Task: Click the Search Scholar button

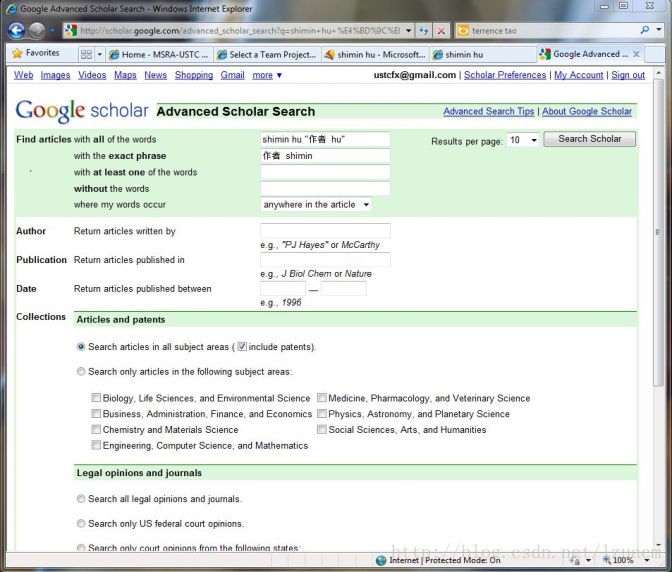Action: pos(589,139)
